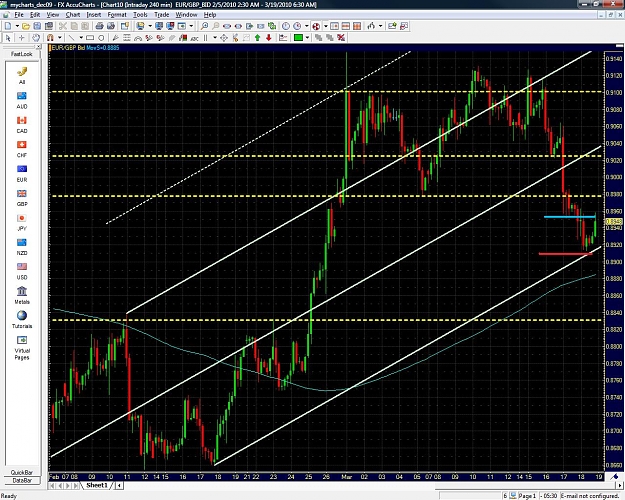Click the New chart document icon
This screenshot has width=625, height=500.
(8, 26)
